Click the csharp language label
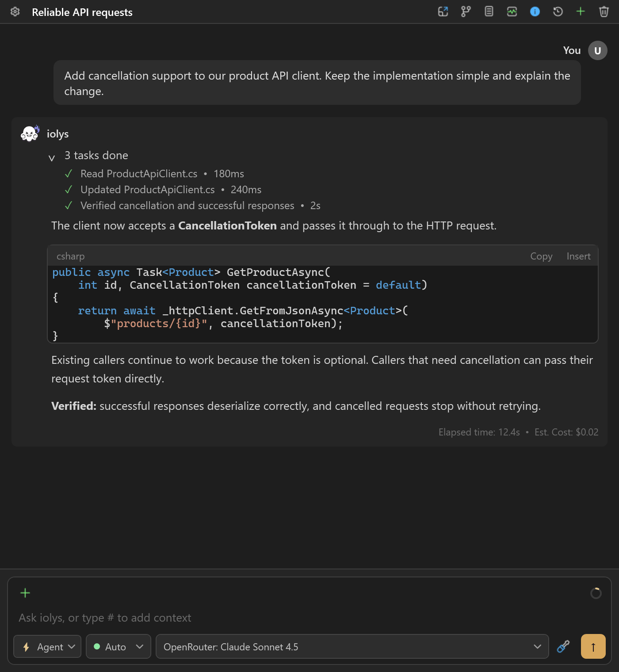619x672 pixels. point(70,256)
